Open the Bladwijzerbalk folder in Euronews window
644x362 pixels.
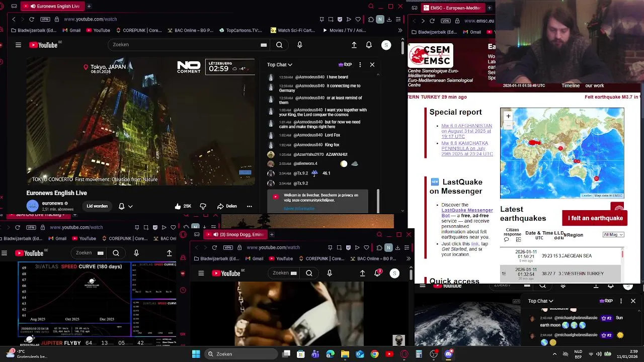pos(33,30)
